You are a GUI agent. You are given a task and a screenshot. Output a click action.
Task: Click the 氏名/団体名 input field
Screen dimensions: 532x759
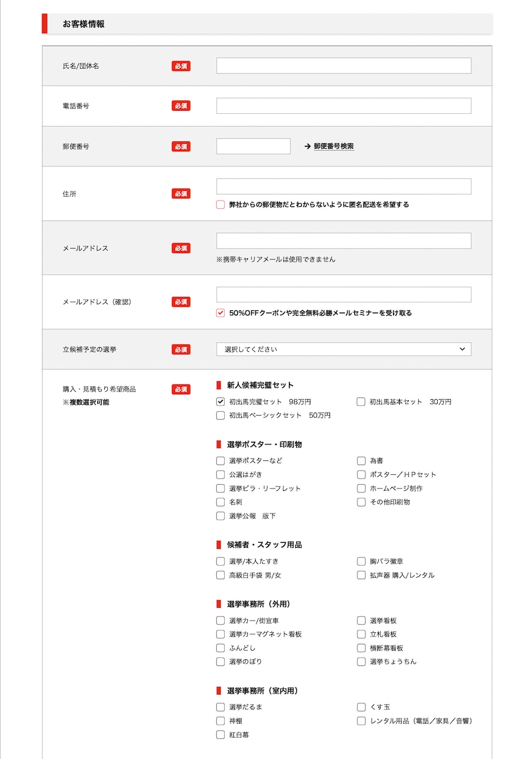click(343, 65)
